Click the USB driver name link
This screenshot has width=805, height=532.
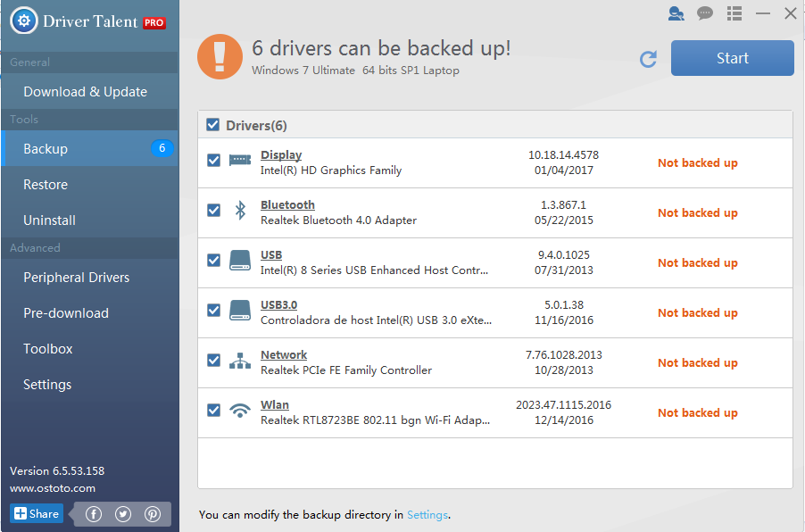click(x=271, y=254)
